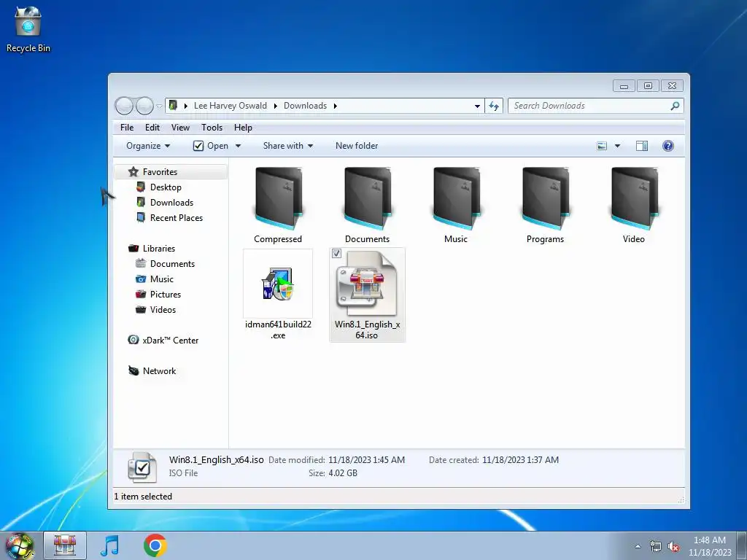The width and height of the screenshot is (747, 560).
Task: Click the Size value 4.02 GB
Action: coord(343,473)
